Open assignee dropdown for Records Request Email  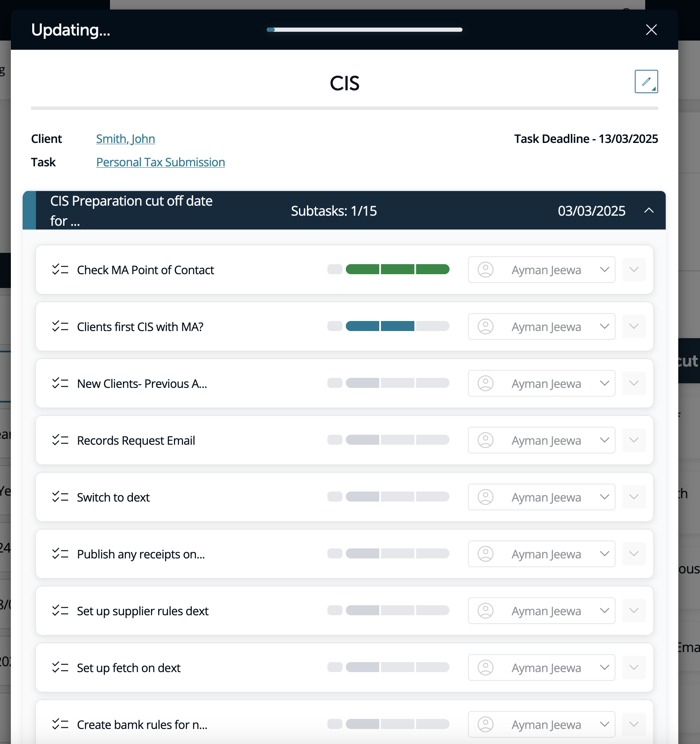coord(542,440)
